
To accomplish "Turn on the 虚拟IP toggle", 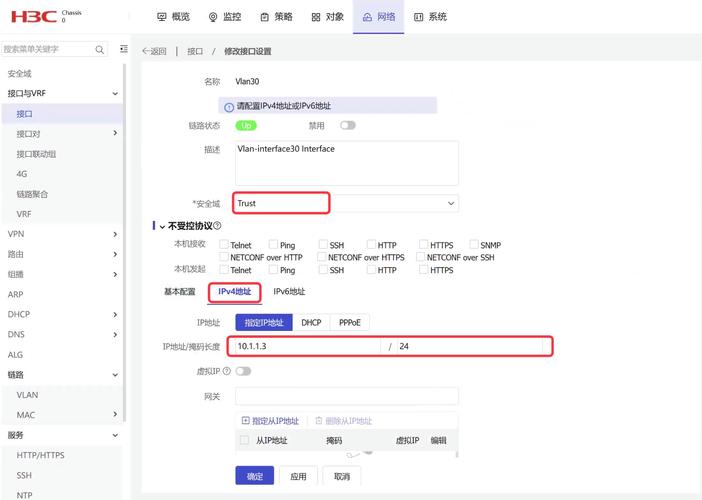I will pos(243,371).
